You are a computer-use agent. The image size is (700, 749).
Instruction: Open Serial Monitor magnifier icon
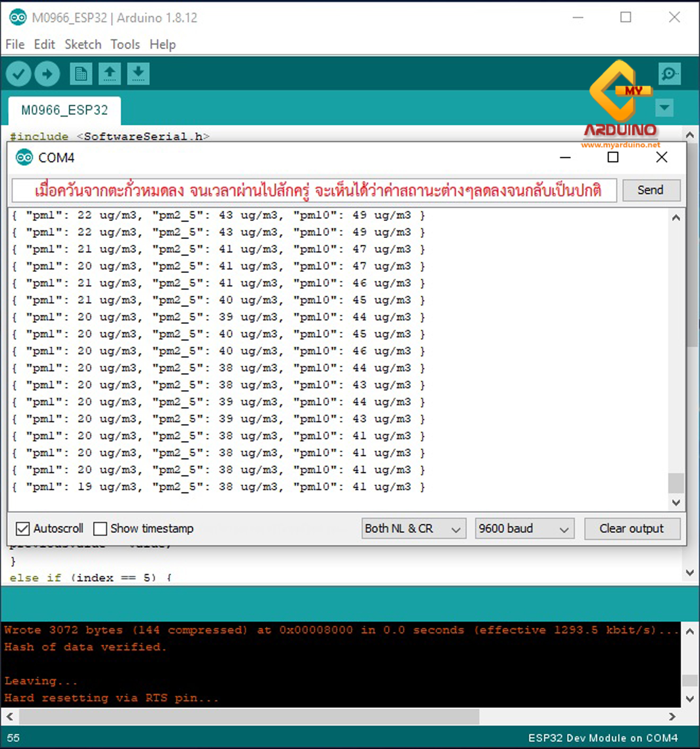click(669, 74)
